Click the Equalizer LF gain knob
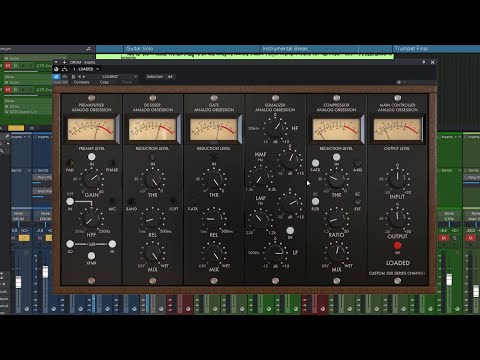The image size is (480, 360). pos(275,252)
